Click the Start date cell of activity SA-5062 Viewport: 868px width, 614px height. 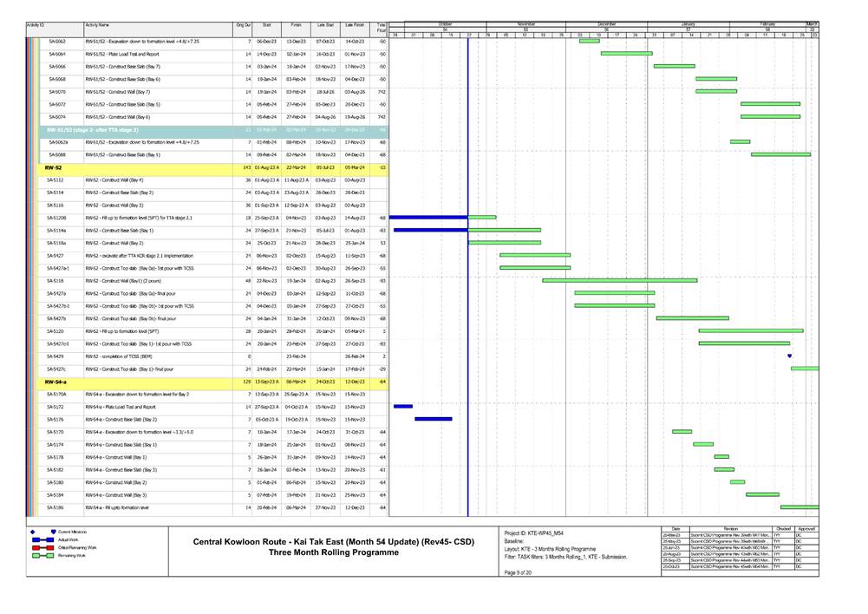tap(267, 41)
